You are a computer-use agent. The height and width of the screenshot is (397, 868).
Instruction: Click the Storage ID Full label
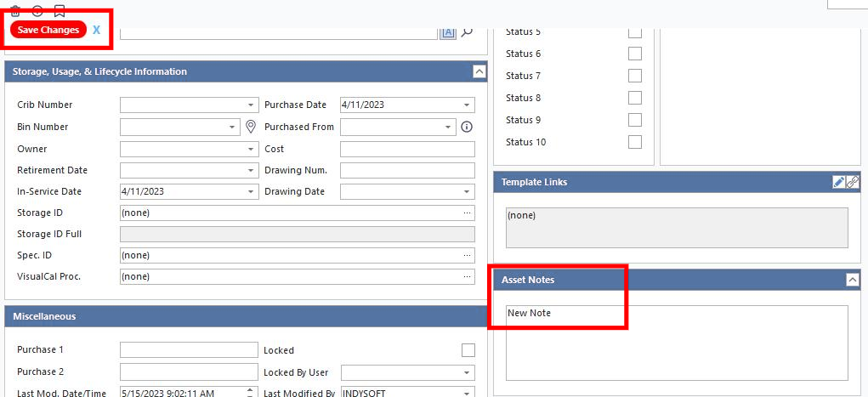point(49,235)
